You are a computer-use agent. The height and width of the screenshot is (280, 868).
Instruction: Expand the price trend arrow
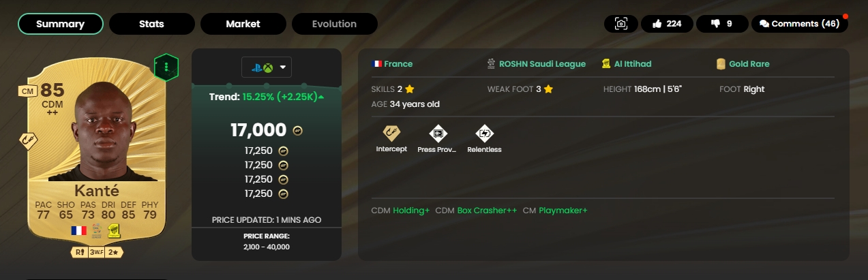tap(321, 97)
